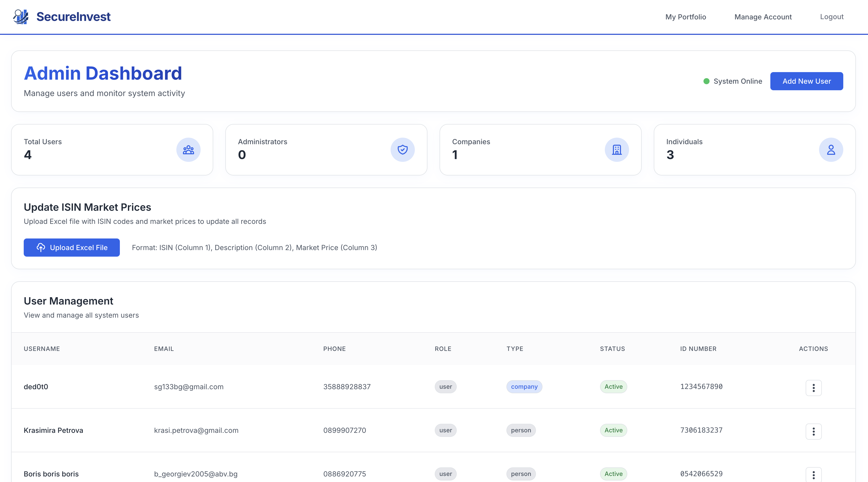Click ID number 1234567890

(701, 387)
